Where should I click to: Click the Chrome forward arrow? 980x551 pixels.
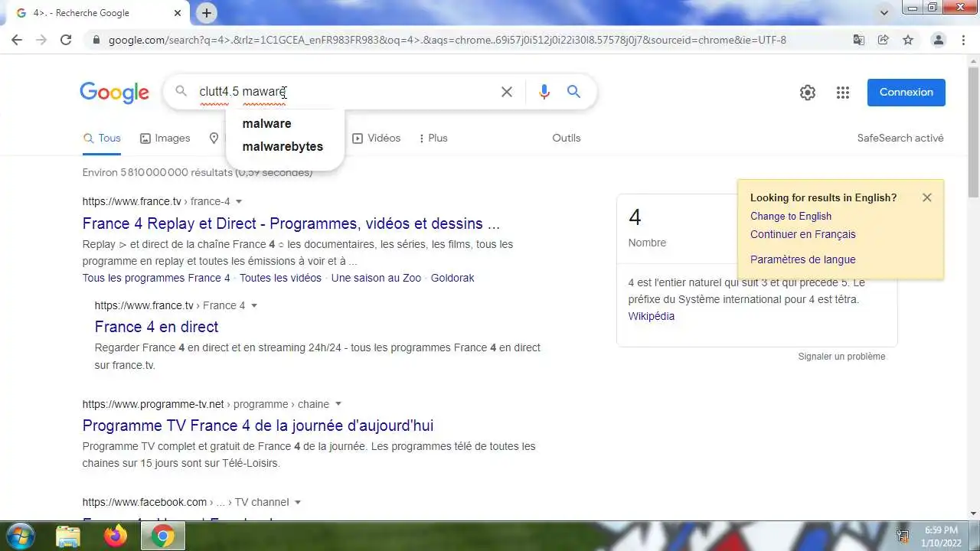(41, 40)
